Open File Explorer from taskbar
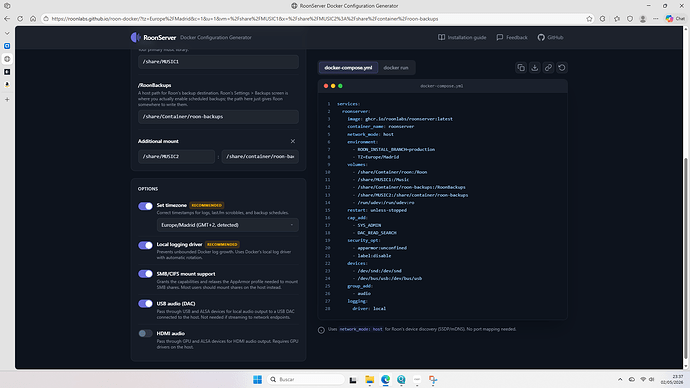The width and height of the screenshot is (690, 388). (369, 380)
